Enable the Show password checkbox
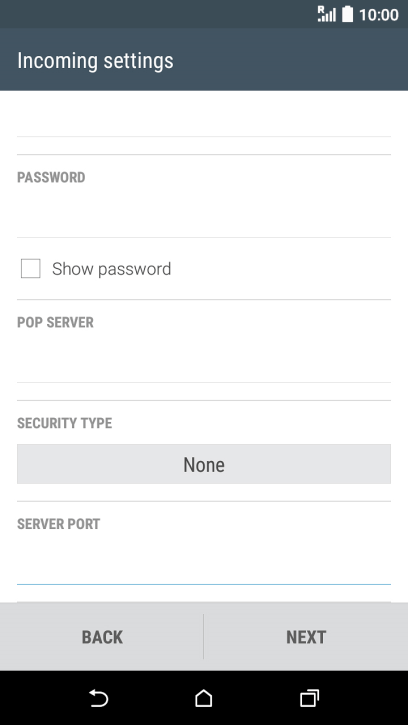Screen dimensions: 408x725 pos(31,269)
